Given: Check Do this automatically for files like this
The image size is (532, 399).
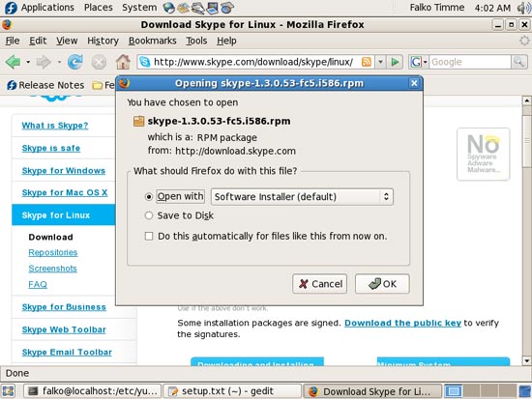Looking at the screenshot, I should 149,236.
